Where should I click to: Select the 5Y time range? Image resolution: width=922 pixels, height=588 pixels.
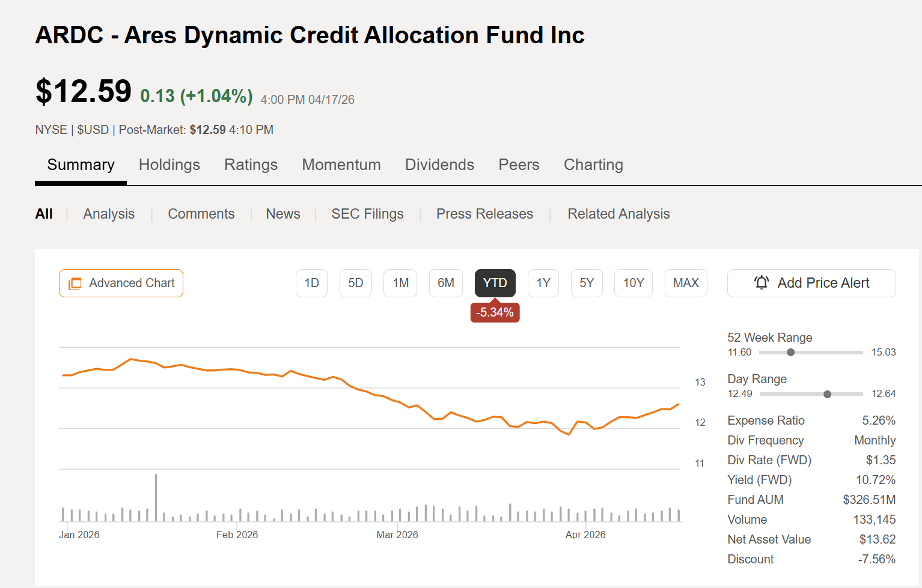(587, 283)
